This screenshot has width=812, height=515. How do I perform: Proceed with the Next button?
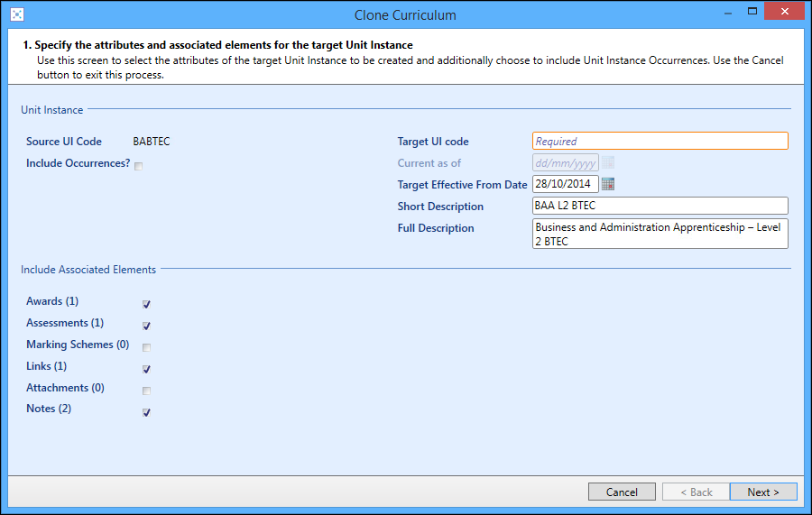[763, 492]
